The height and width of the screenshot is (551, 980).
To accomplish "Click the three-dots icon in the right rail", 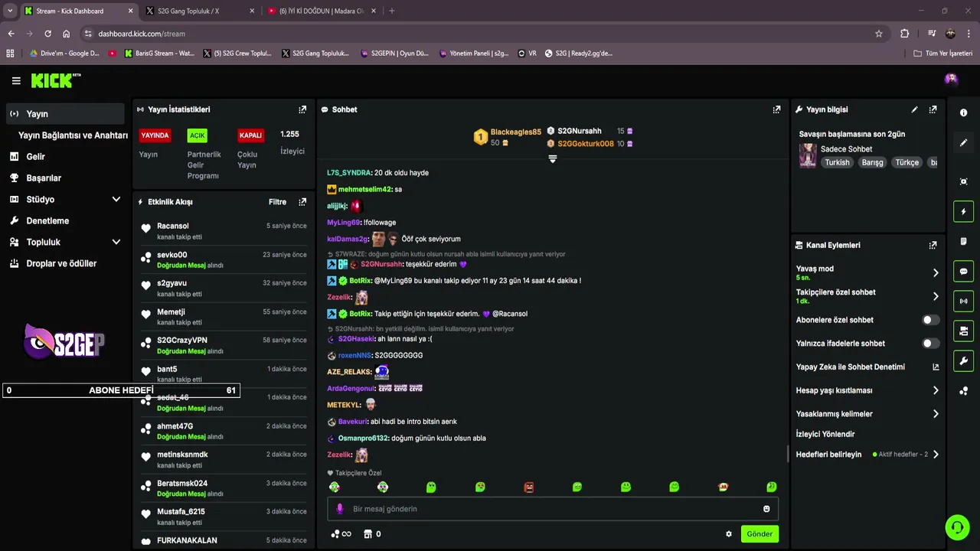I will (963, 391).
